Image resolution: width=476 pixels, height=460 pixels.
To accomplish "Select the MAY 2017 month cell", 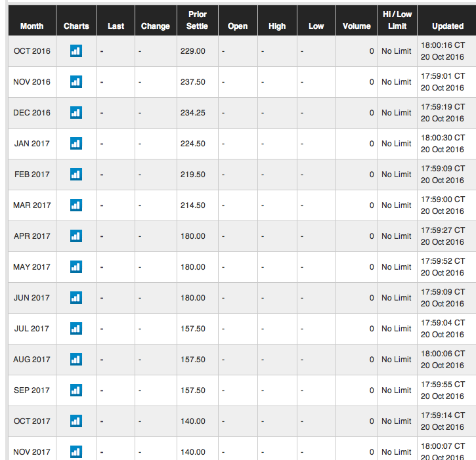I will (x=32, y=267).
